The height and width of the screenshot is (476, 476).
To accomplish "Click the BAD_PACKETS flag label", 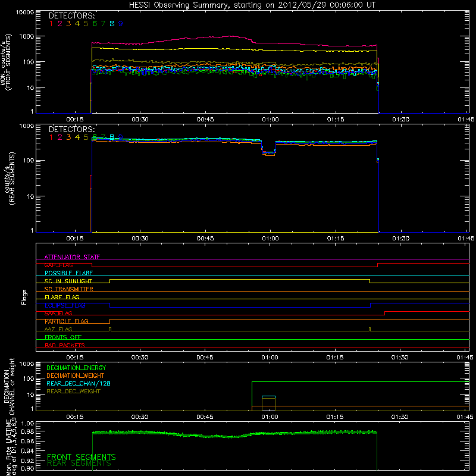I will 65,345.
